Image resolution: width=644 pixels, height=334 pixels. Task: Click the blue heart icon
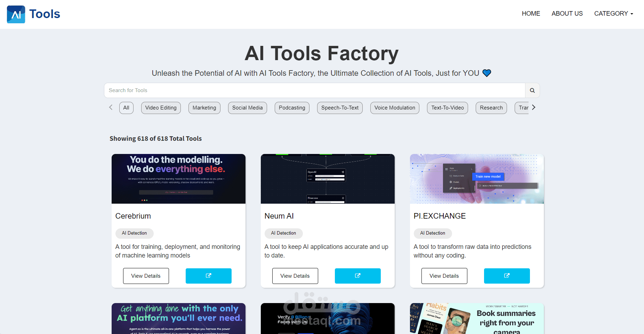487,73
